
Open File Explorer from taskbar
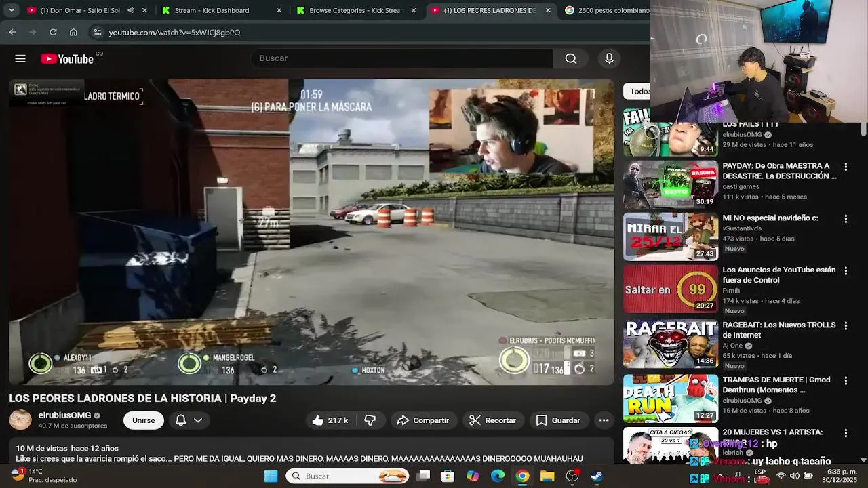pyautogui.click(x=547, y=476)
